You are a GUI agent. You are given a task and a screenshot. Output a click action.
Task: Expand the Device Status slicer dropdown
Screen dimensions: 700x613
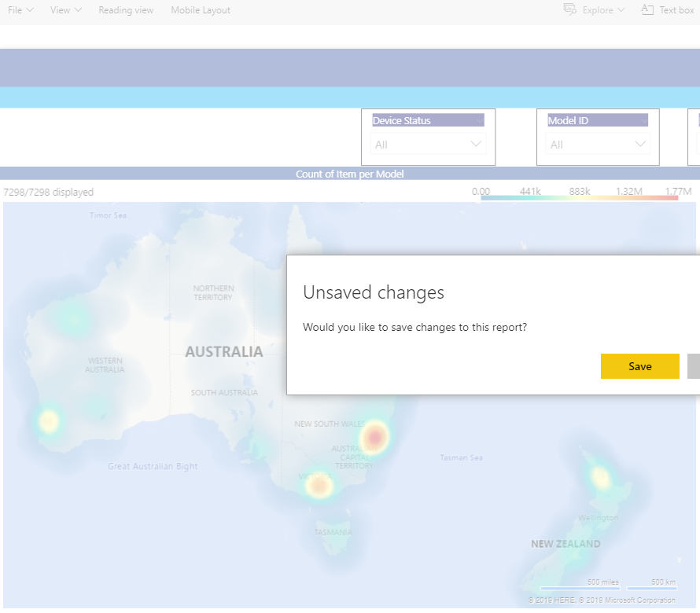[x=428, y=145]
